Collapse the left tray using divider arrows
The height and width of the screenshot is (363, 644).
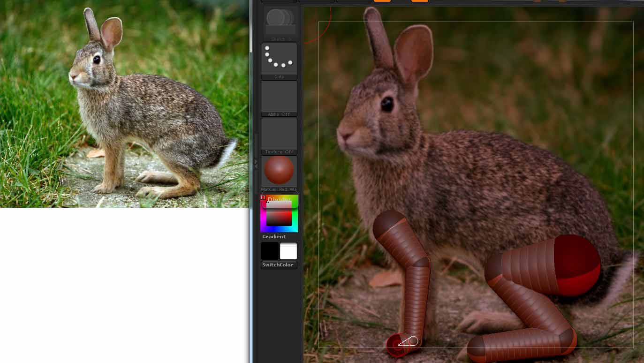point(256,163)
